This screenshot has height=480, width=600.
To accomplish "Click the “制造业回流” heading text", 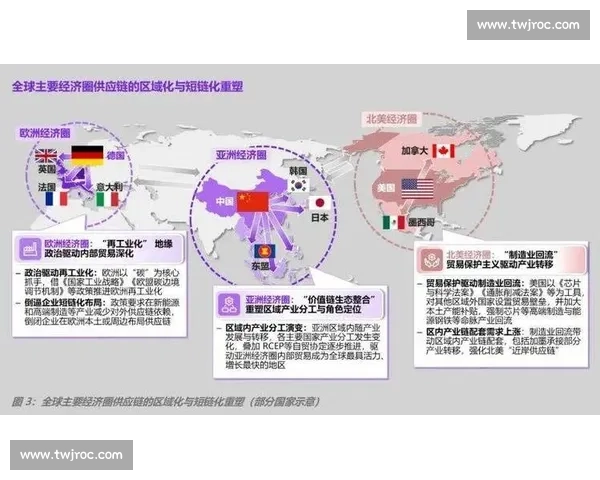I will [x=530, y=255].
